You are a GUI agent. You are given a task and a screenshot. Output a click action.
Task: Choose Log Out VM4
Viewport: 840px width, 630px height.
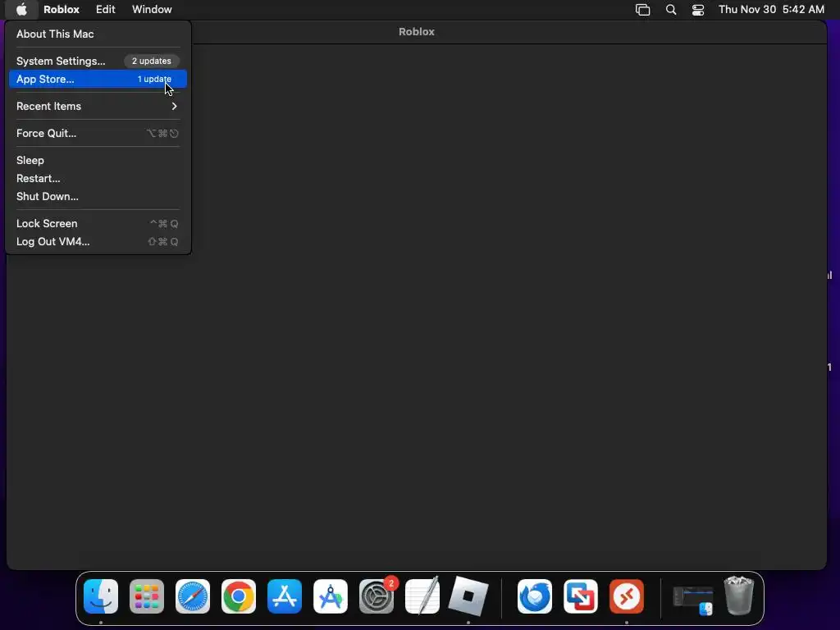(98, 242)
